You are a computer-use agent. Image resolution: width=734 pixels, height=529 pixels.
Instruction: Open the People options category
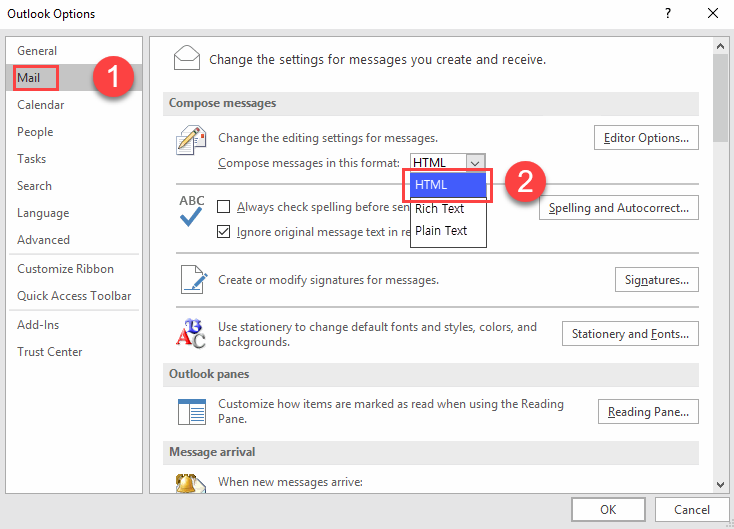[x=74, y=132]
